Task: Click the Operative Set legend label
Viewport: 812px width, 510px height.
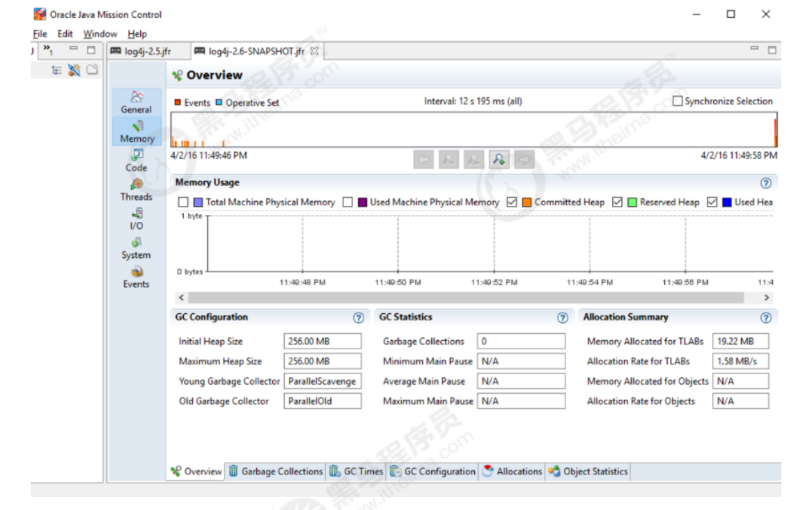Action: (252, 102)
